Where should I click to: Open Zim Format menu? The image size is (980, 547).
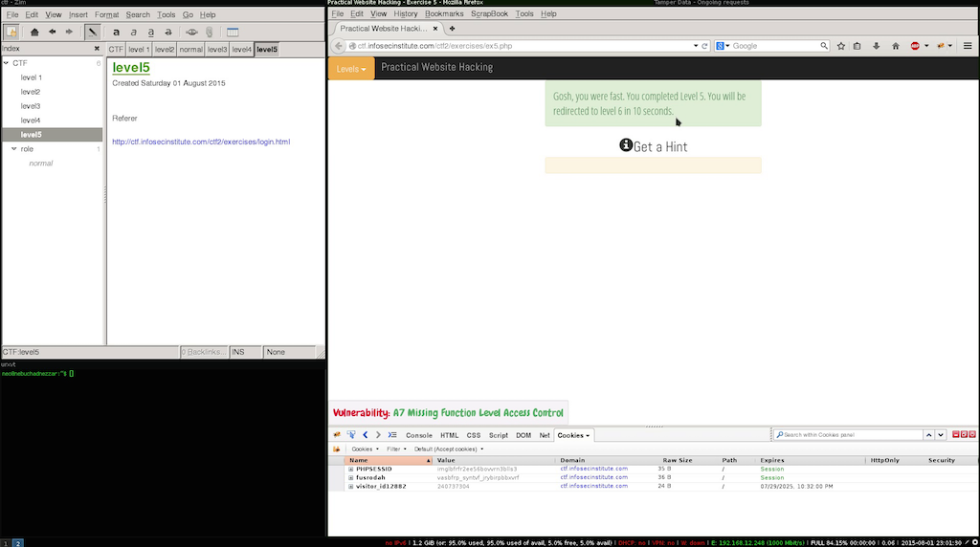point(106,14)
